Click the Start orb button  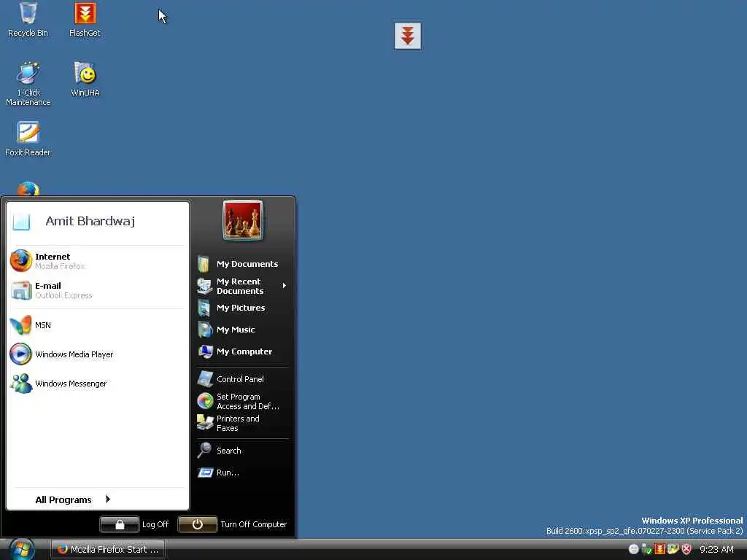(x=22, y=550)
